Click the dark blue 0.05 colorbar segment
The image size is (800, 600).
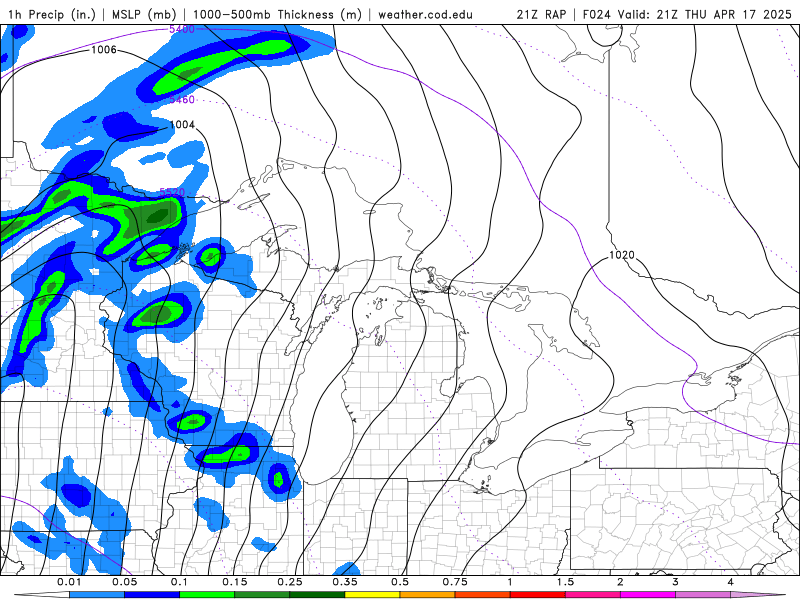coord(152,595)
